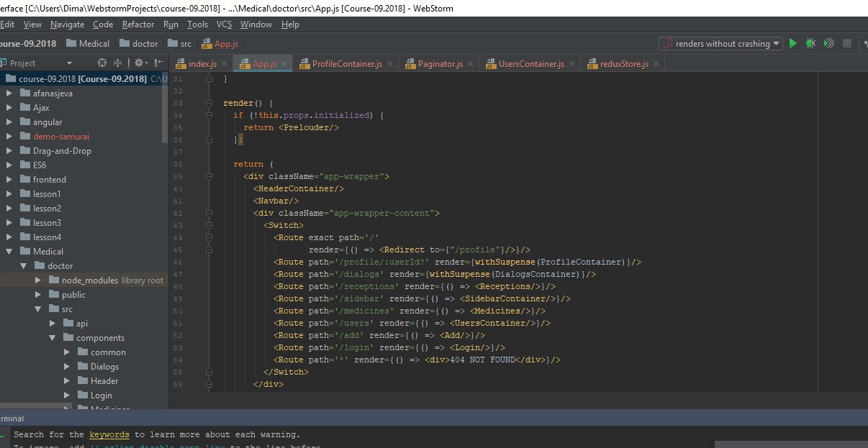Open Project panel gear settings
The image size is (868, 448).
[139, 63]
